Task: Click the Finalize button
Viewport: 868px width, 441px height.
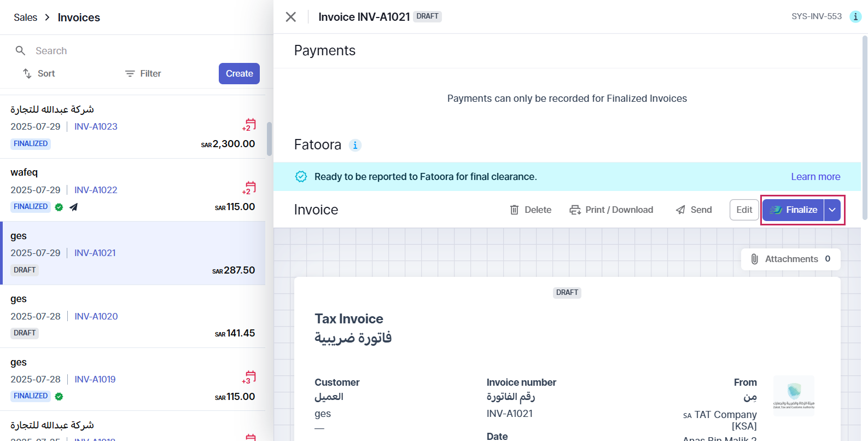Action: (793, 210)
